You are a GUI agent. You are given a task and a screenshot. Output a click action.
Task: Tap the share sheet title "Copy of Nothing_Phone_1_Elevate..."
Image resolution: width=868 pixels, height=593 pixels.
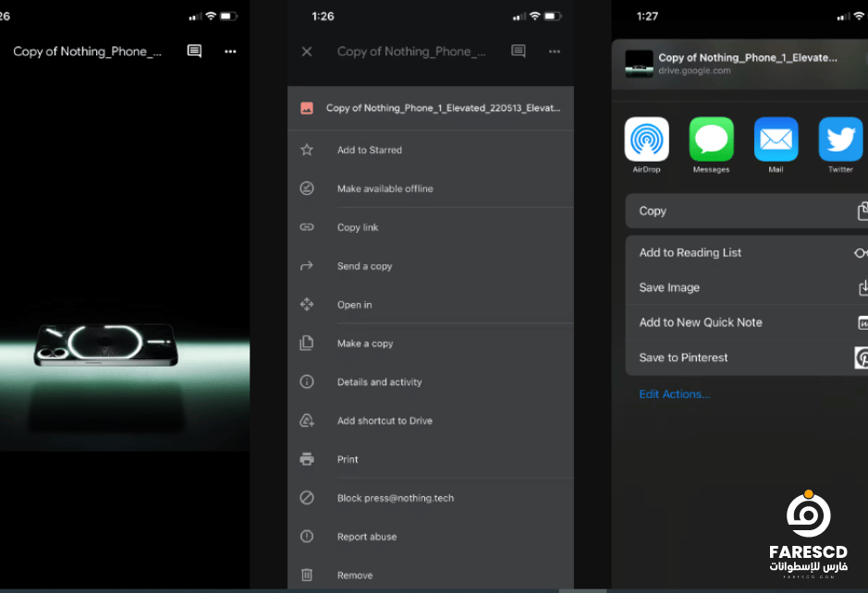pyautogui.click(x=747, y=57)
